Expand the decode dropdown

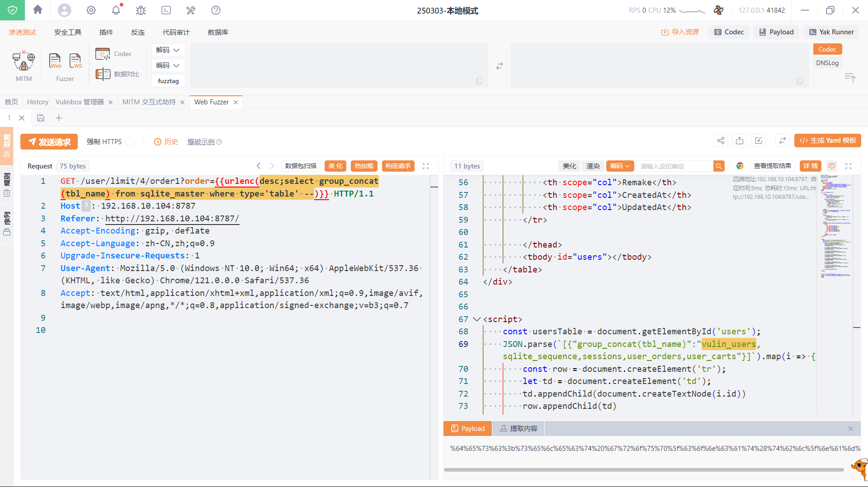168,50
